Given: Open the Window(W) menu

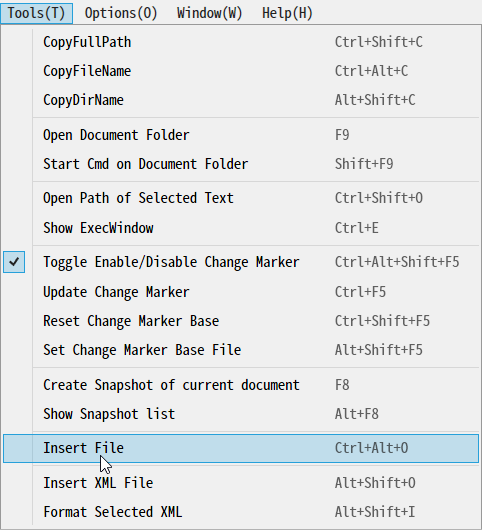Looking at the screenshot, I should [210, 13].
